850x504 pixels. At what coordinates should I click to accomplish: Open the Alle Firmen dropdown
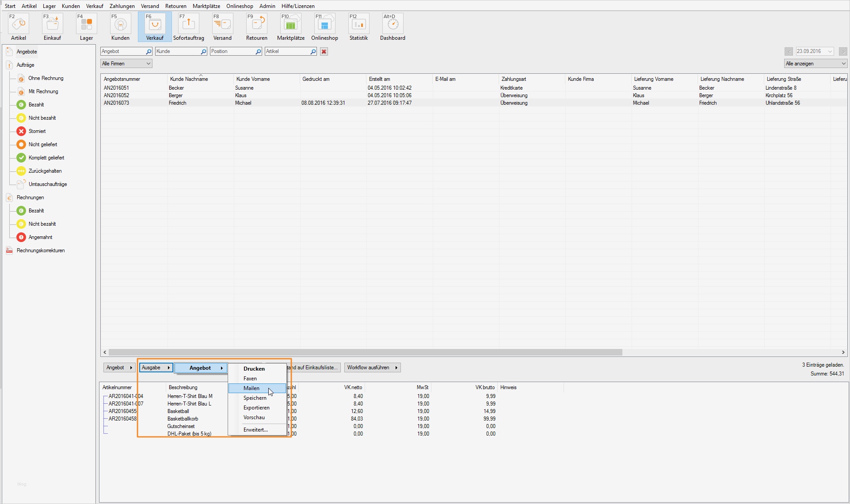[126, 64]
